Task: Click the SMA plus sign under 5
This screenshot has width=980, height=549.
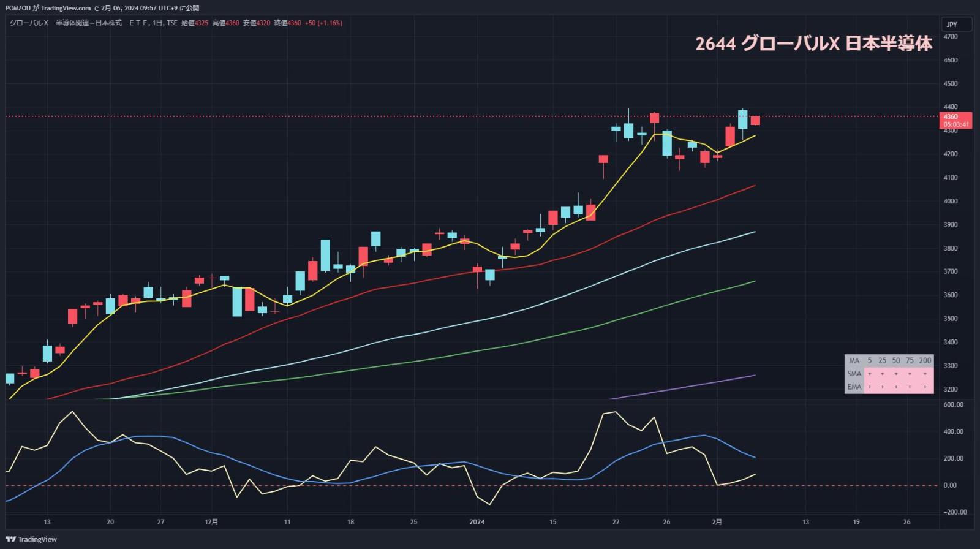Action: coord(870,374)
